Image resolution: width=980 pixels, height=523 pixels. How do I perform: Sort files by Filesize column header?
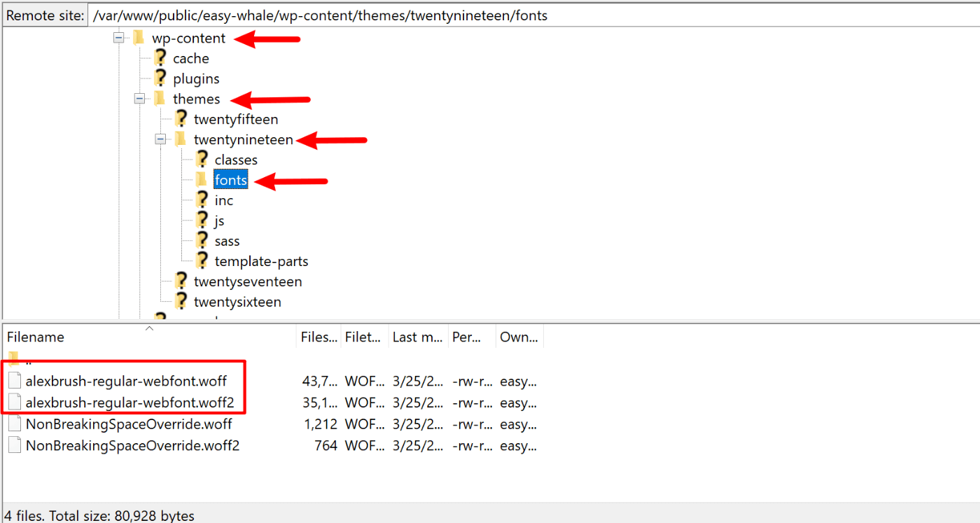319,337
